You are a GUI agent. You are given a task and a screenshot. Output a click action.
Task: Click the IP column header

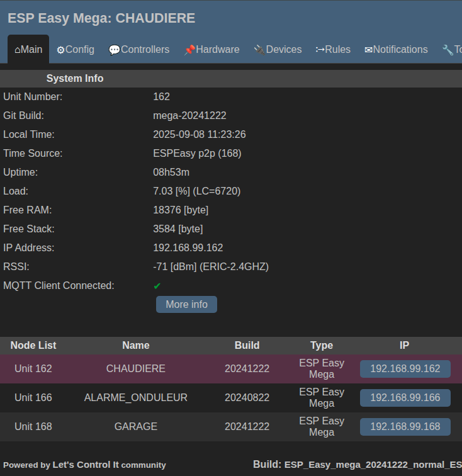404,346
